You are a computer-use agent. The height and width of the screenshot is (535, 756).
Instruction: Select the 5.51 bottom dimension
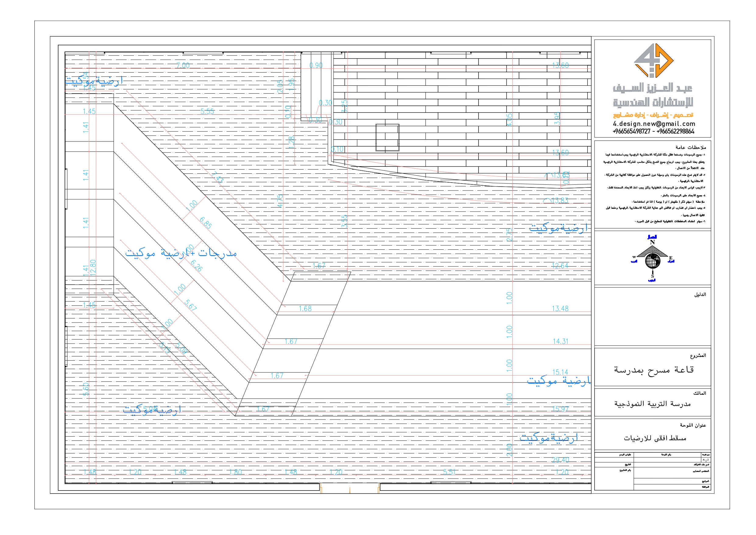449,472
